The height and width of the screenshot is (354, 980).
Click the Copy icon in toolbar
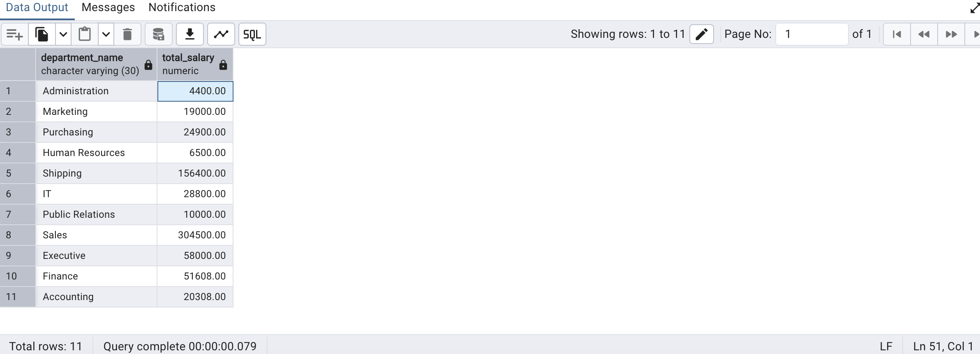pos(42,34)
